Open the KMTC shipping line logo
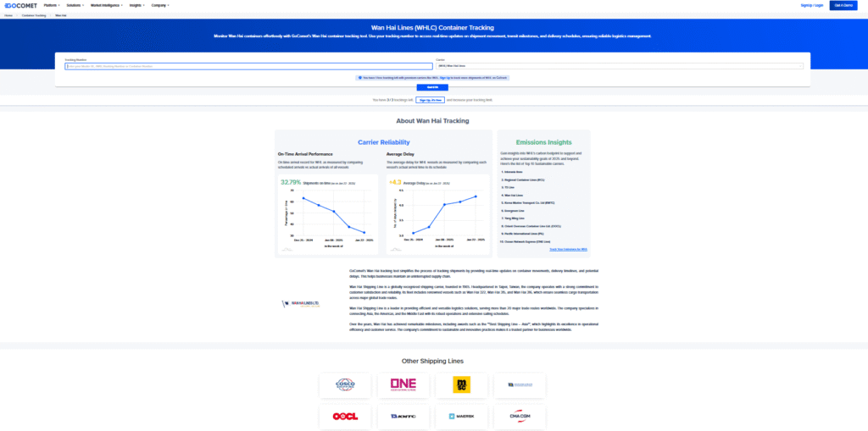The height and width of the screenshot is (431, 868). [403, 416]
